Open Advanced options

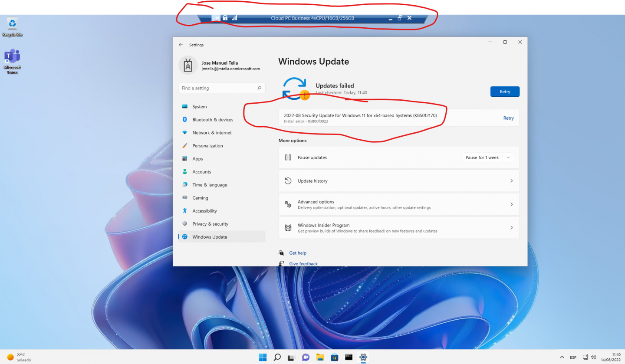point(399,204)
